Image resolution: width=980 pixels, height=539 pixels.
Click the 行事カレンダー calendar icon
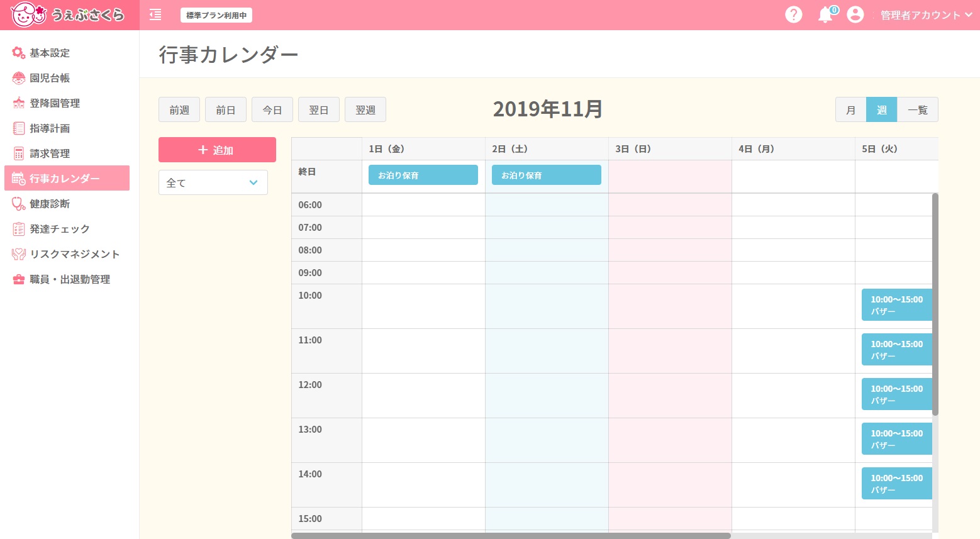(x=19, y=179)
